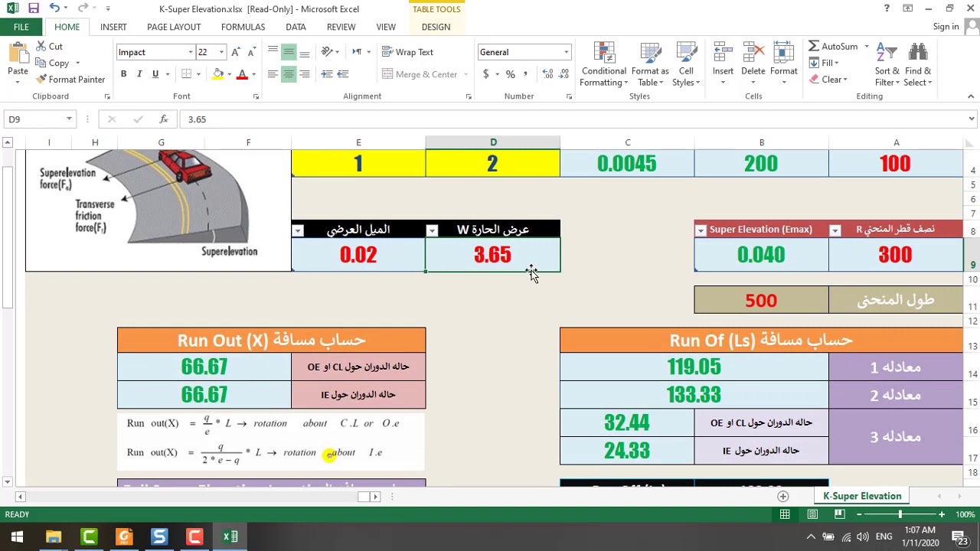
Task: Decrease font size with the smaller A icon
Action: click(251, 52)
